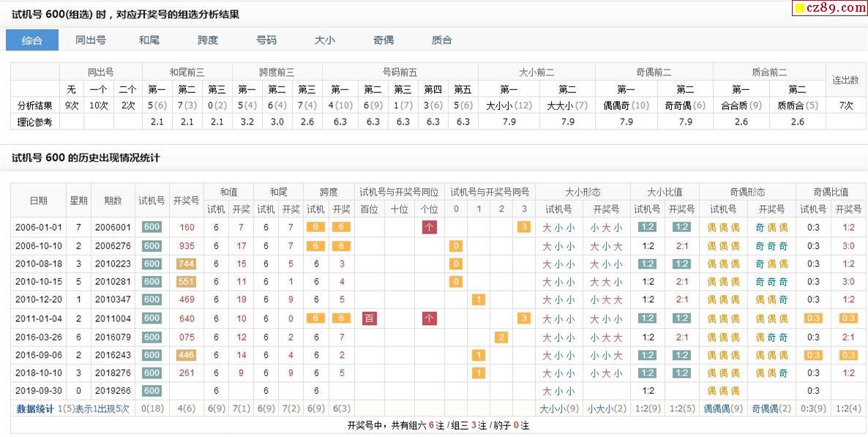Click the 2016-03-26 date cell
Image resolution: width=868 pixels, height=437 pixels.
(x=39, y=337)
